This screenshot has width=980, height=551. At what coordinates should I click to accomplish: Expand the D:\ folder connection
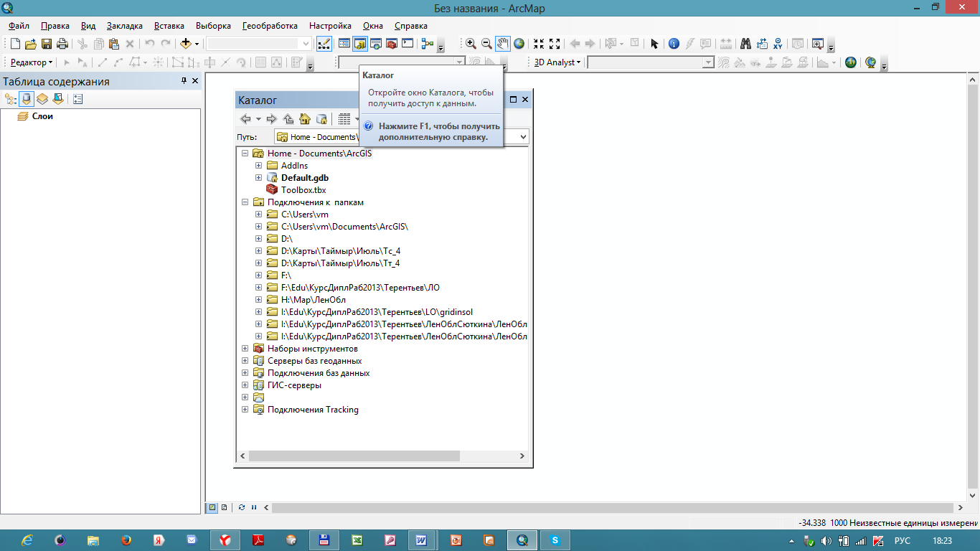258,239
